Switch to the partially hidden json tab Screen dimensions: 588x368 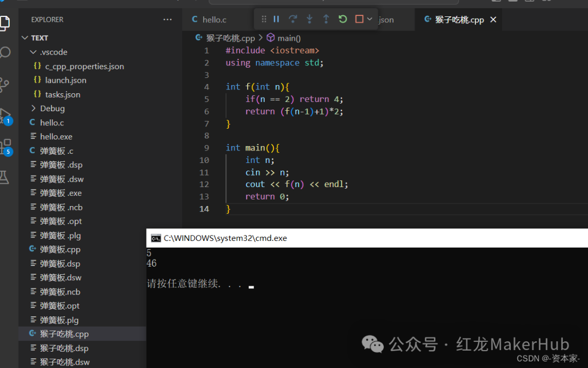(x=386, y=20)
